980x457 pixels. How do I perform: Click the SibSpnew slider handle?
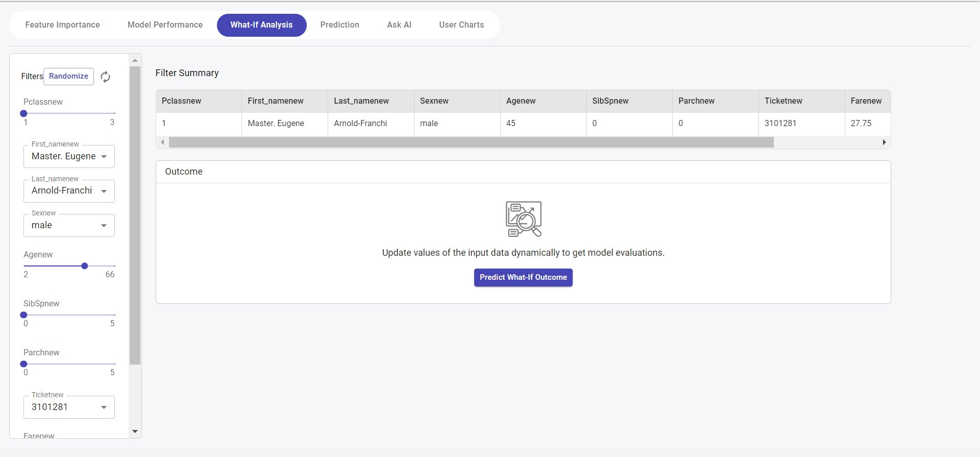coord(23,315)
